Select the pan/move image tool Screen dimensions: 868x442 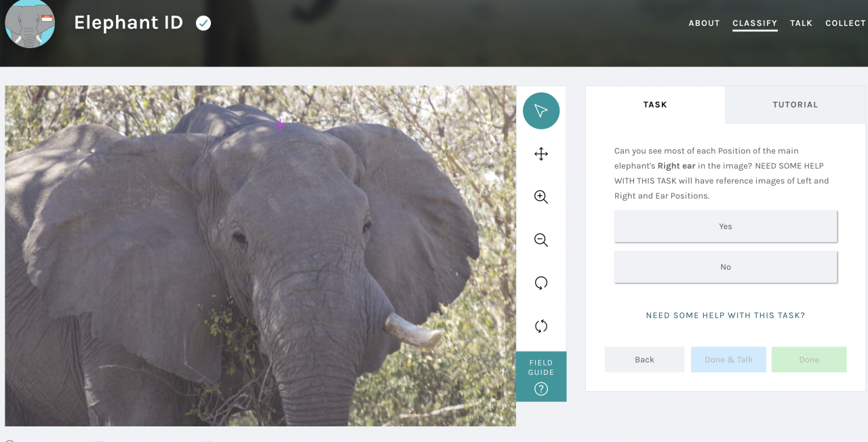[540, 154]
